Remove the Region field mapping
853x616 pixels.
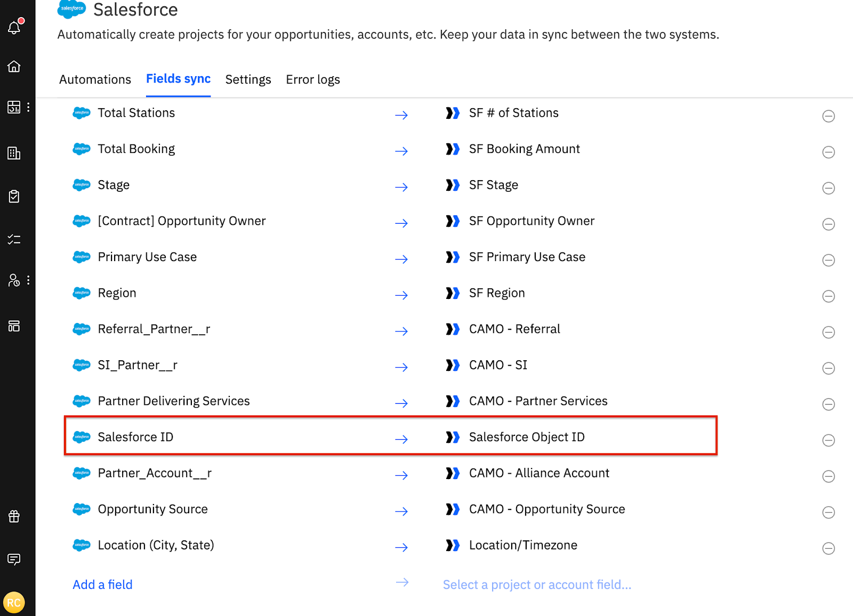point(828,296)
